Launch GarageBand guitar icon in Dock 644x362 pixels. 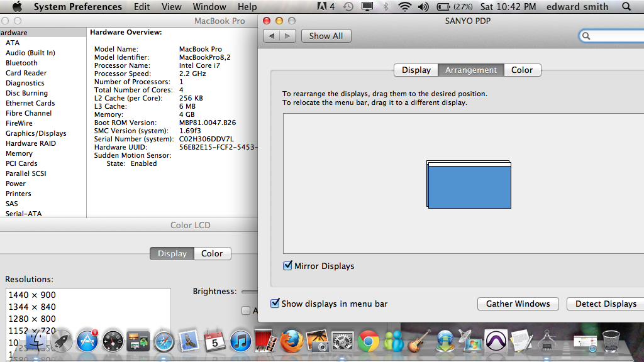point(419,341)
